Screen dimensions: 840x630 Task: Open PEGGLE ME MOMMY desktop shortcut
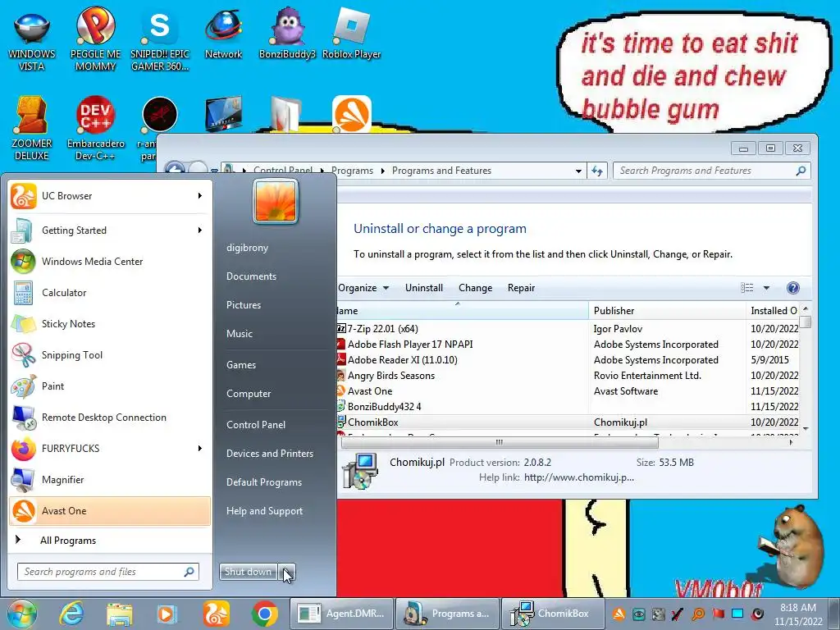(95, 40)
